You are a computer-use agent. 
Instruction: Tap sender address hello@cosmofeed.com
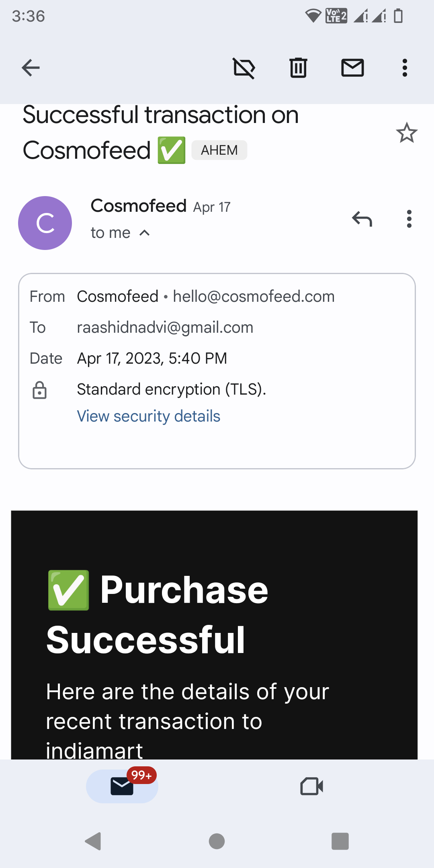[x=254, y=297]
